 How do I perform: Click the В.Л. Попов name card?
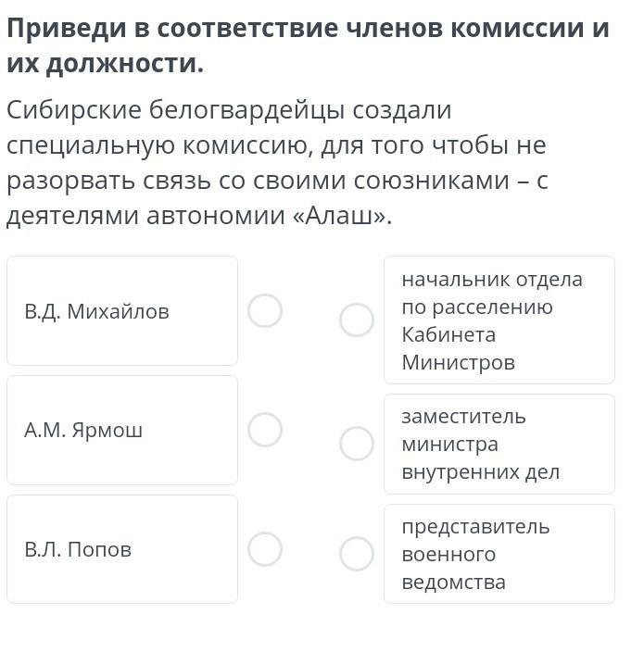pyautogui.click(x=122, y=549)
